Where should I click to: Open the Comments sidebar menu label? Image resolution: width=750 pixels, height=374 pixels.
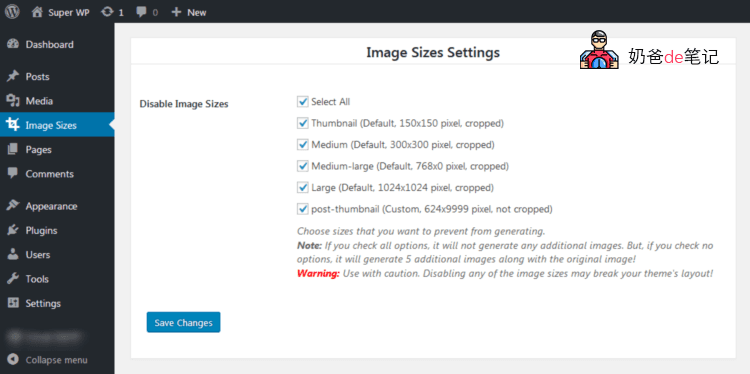tap(50, 174)
